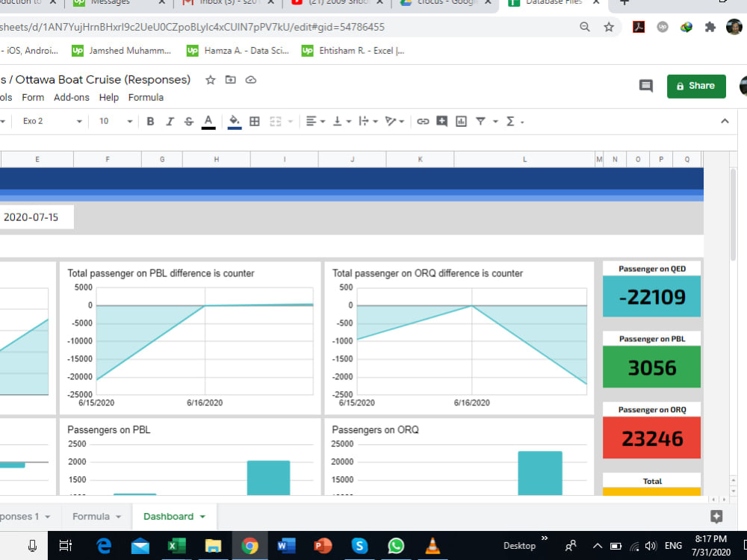Open Dashboard tab options arrow

[202, 517]
